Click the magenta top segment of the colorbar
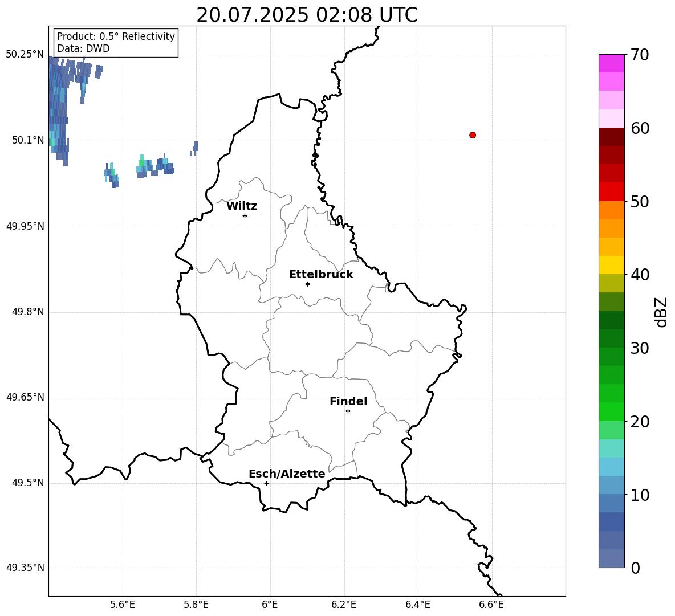The image size is (675, 616). [612, 63]
